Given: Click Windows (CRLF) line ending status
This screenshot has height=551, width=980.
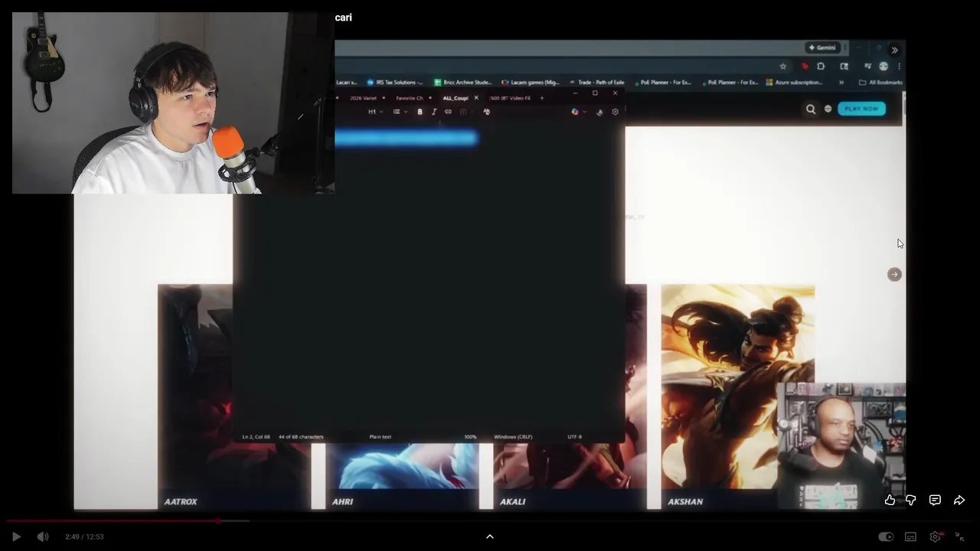Looking at the screenshot, I should tap(513, 437).
